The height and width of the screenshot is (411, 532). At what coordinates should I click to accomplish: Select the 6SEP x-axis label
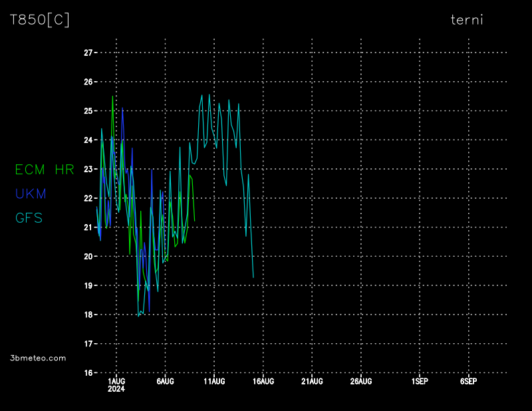[468, 382]
